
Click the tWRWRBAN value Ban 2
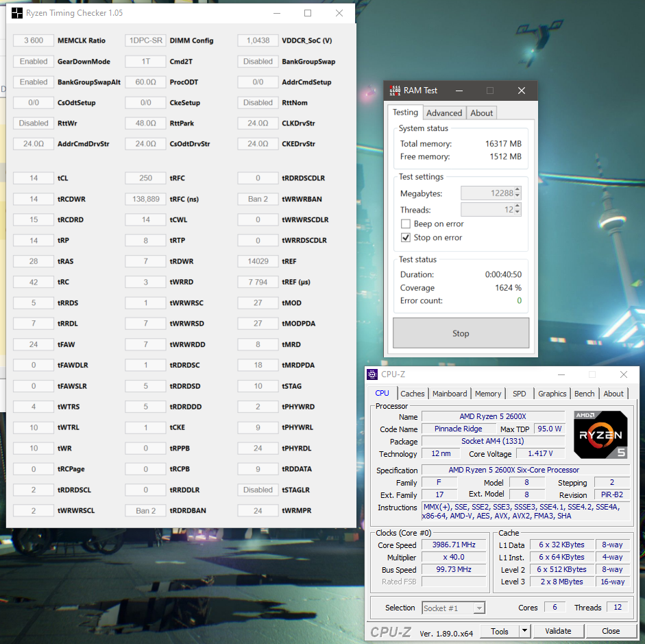pyautogui.click(x=258, y=199)
